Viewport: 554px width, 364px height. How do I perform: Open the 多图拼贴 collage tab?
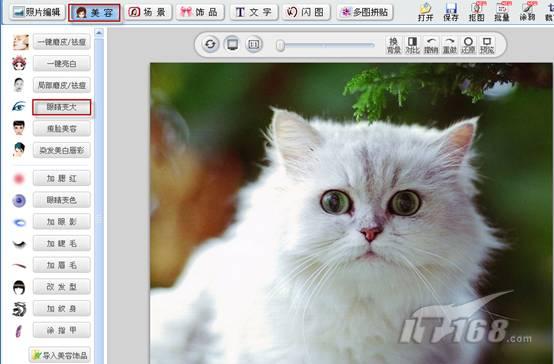[x=365, y=12]
